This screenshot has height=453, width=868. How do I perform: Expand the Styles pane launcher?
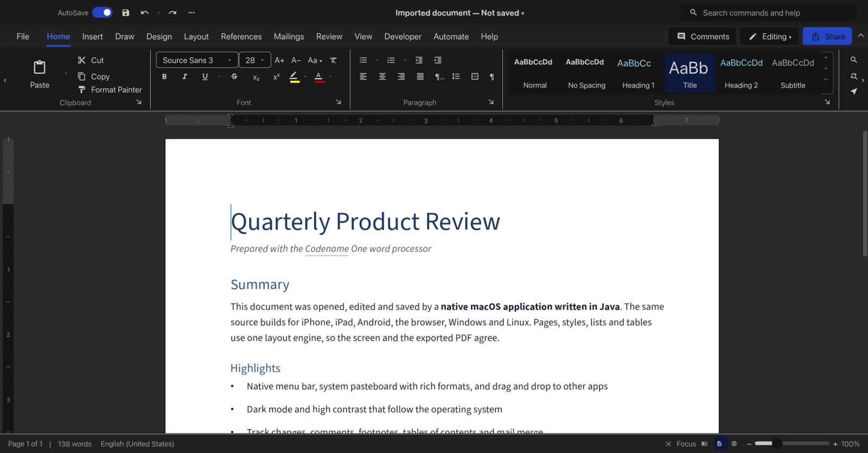[x=827, y=102]
